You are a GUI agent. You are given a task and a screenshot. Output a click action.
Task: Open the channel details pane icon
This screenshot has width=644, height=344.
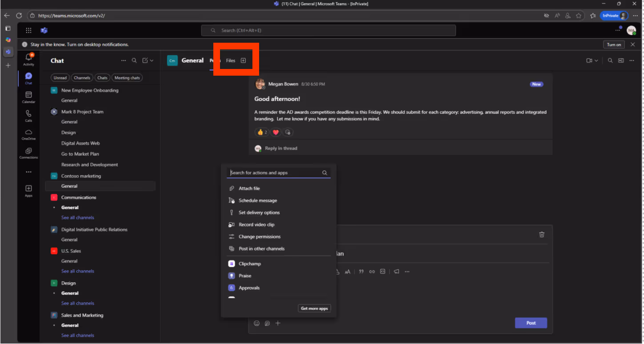click(x=621, y=61)
